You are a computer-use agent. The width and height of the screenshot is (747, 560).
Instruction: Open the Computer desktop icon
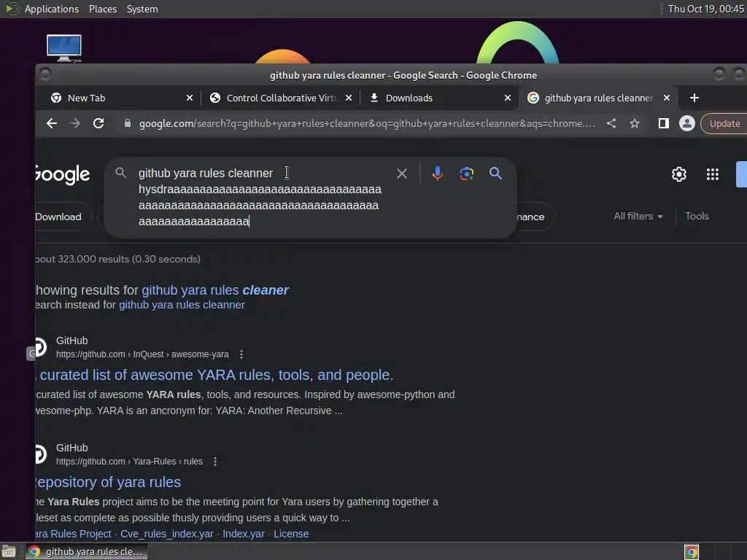click(64, 48)
